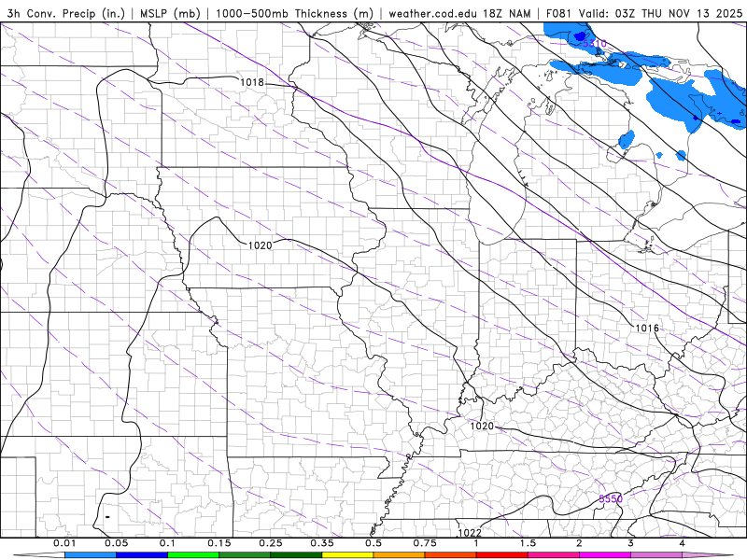The width and height of the screenshot is (747, 560).
Task: Click the 0.25 legend value
Action: (271, 543)
